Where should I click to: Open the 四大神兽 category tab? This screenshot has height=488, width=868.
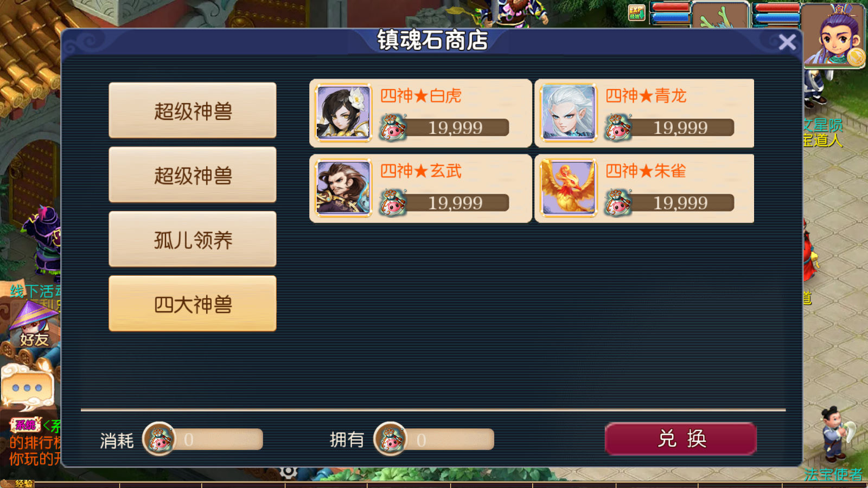pos(193,304)
